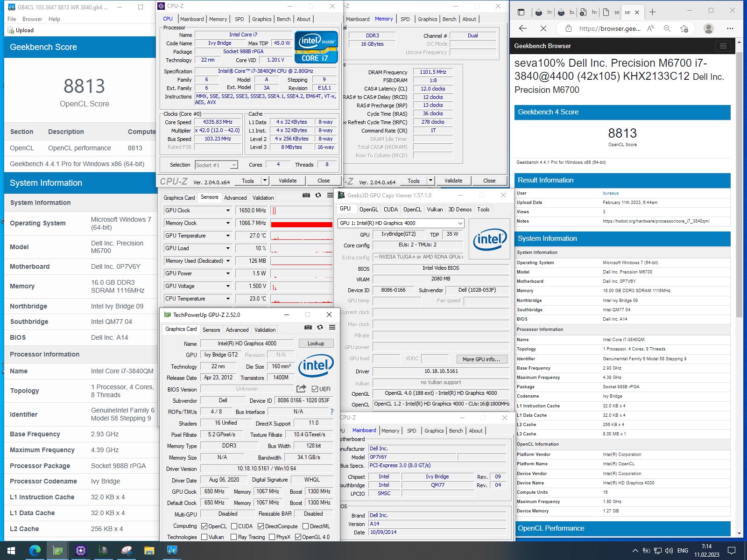Open a new browser tab with the plus icon
The width and height of the screenshot is (747, 560).
[x=653, y=12]
